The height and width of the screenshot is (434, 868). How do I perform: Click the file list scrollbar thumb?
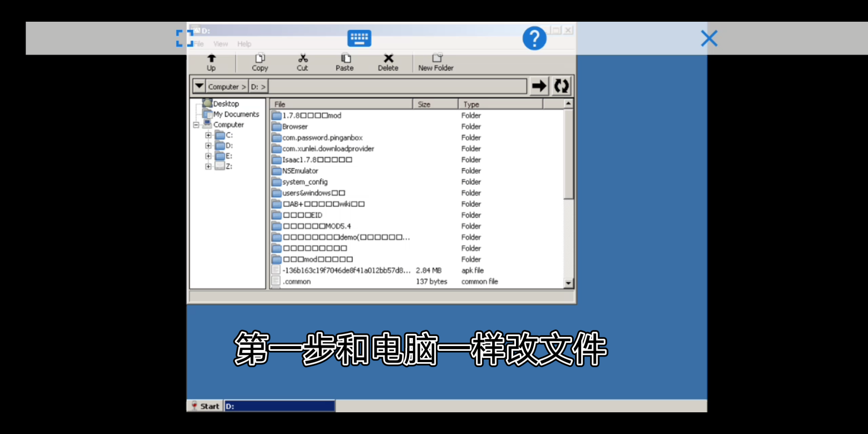click(x=568, y=154)
